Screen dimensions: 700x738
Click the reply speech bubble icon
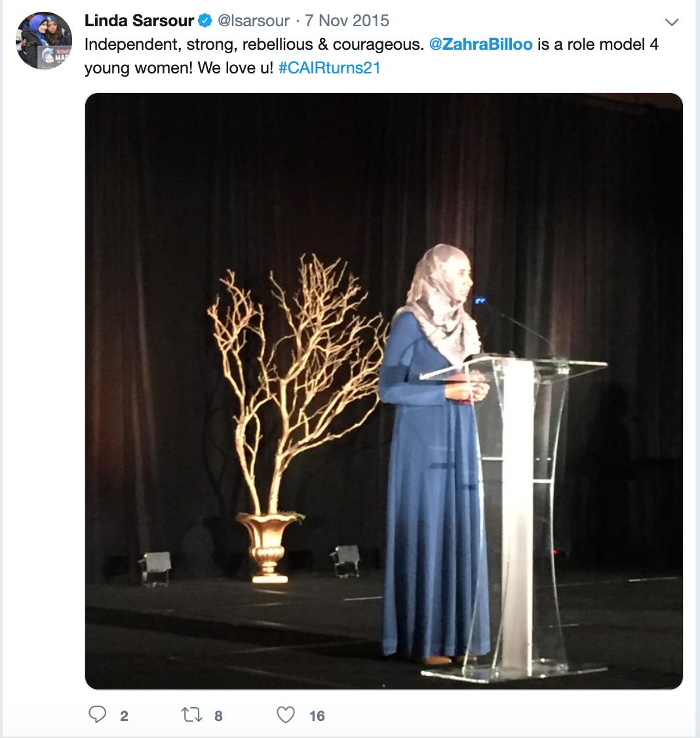pyautogui.click(x=98, y=714)
